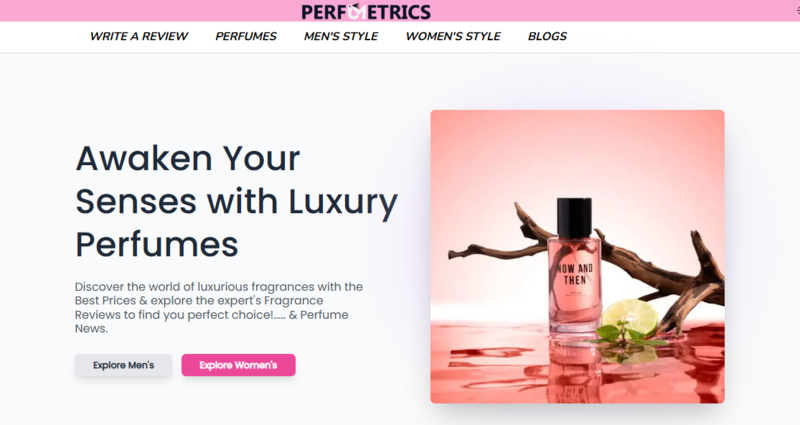
Task: Click the black cap of the perfume bottle
Action: tap(574, 218)
